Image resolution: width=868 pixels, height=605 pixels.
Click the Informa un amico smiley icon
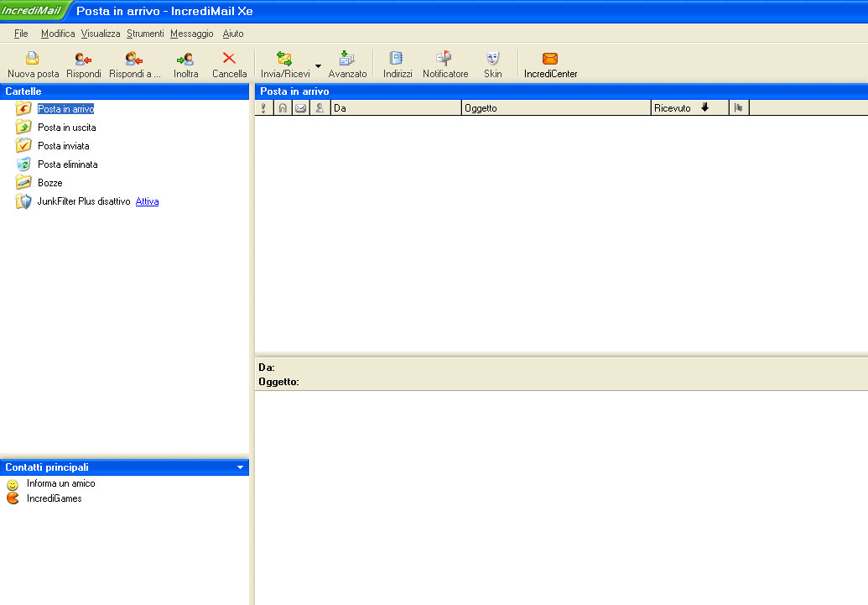click(x=13, y=485)
